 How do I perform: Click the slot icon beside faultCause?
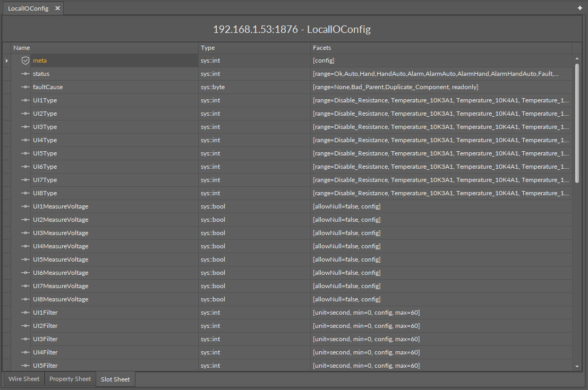[25, 87]
